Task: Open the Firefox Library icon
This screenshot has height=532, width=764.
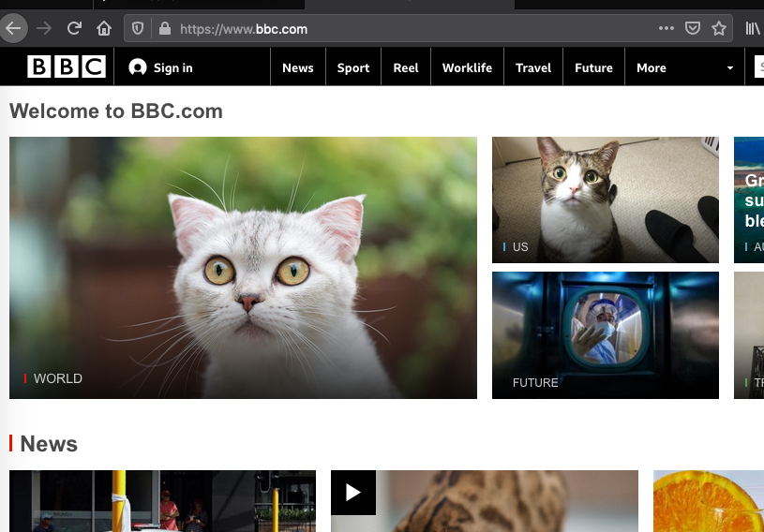Action: (x=753, y=29)
